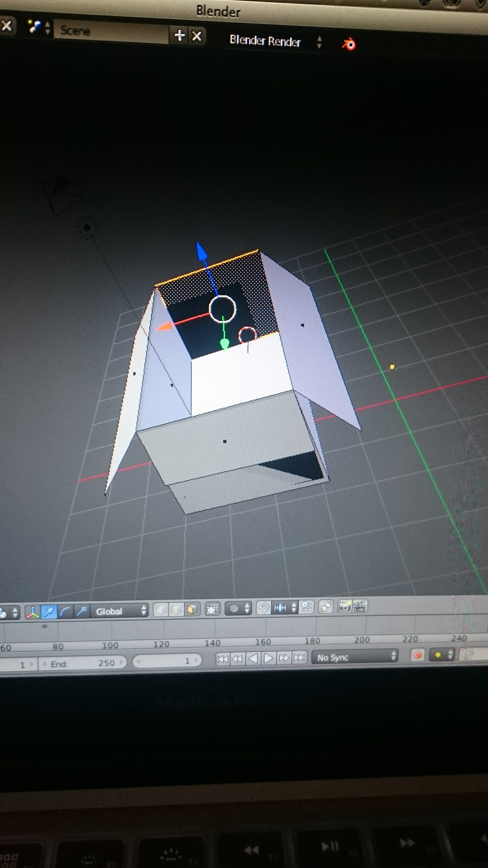Jump to the last frame button
488x868 pixels.
point(299,657)
